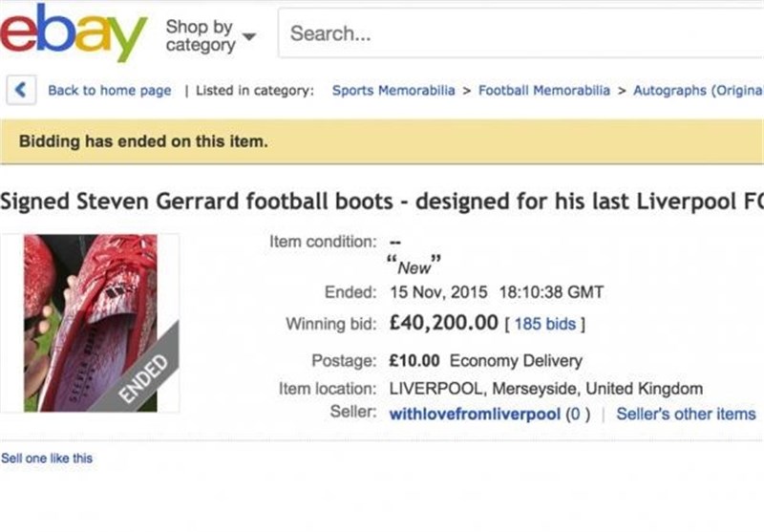The width and height of the screenshot is (764, 532).
Task: Open Football Memorabilia breadcrumb category
Action: pos(543,91)
